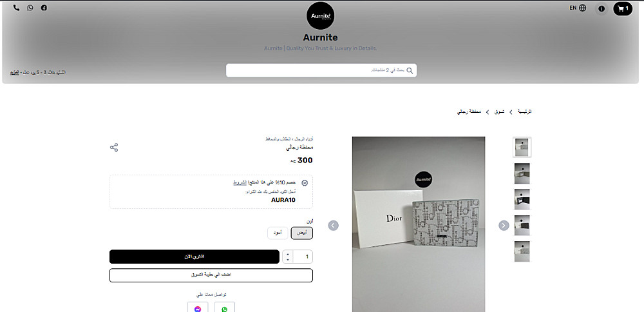The width and height of the screenshot is (644, 312).
Task: Select the white color option أبيض
Action: (302, 233)
